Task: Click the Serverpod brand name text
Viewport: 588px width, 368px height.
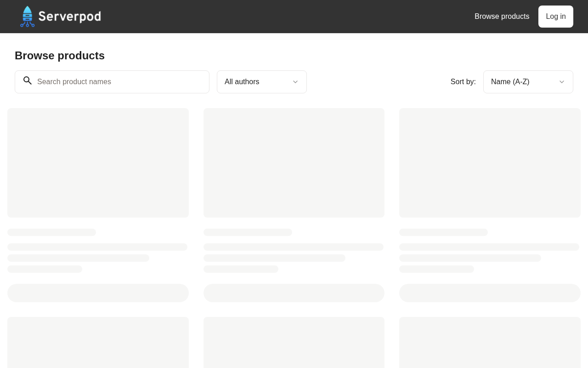Action: [x=70, y=17]
